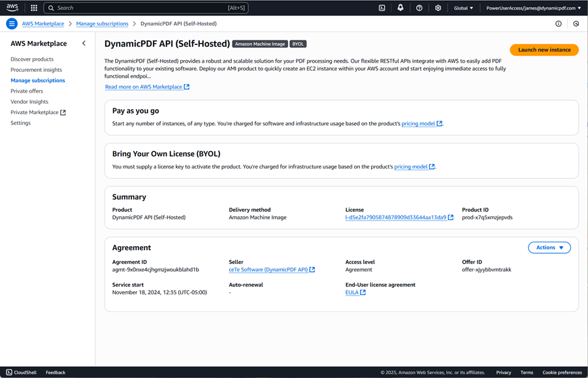Click the EULA external link icon
Screen dimensions: 588x378
363,292
